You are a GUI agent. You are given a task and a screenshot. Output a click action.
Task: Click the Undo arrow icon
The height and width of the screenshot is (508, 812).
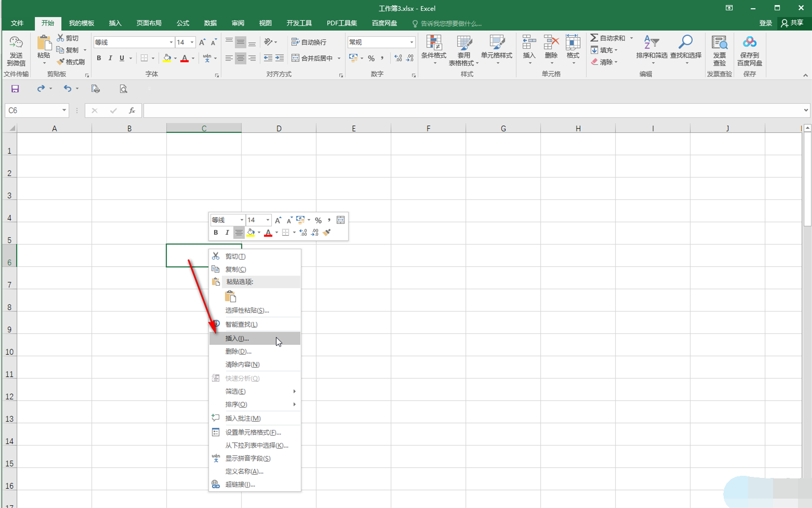[x=67, y=89]
